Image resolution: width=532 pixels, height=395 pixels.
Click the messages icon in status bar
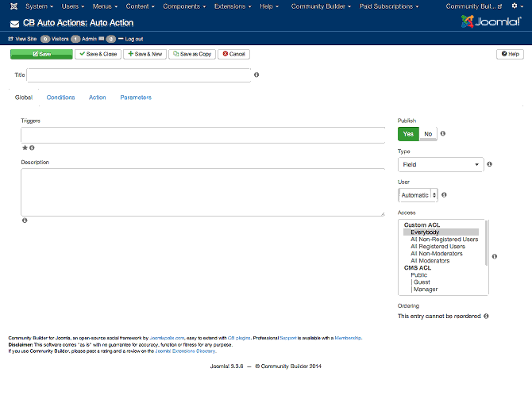click(102, 39)
